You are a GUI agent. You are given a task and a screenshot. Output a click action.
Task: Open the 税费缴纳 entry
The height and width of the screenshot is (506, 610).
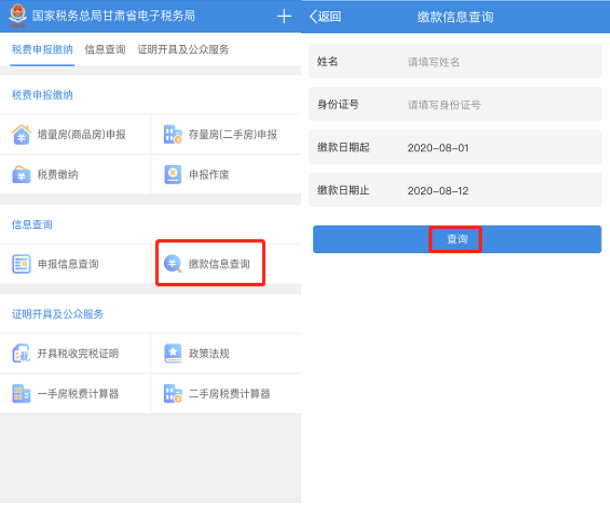point(75,175)
